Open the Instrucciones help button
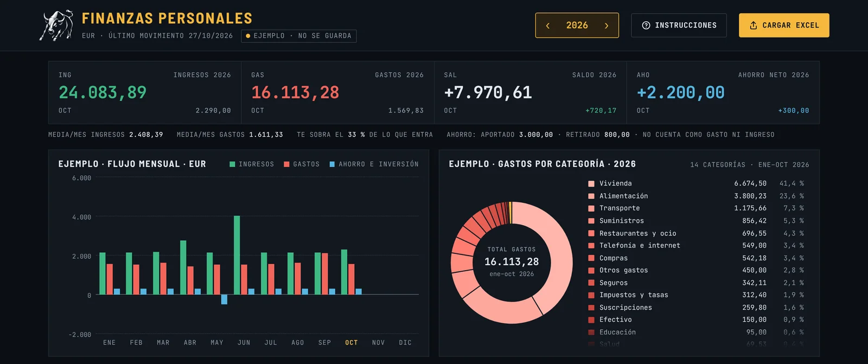 (679, 25)
